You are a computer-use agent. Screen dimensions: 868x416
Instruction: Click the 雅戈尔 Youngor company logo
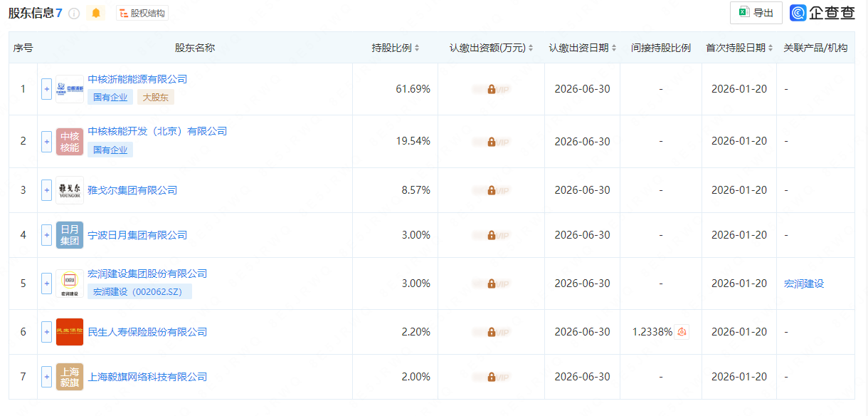tap(70, 190)
